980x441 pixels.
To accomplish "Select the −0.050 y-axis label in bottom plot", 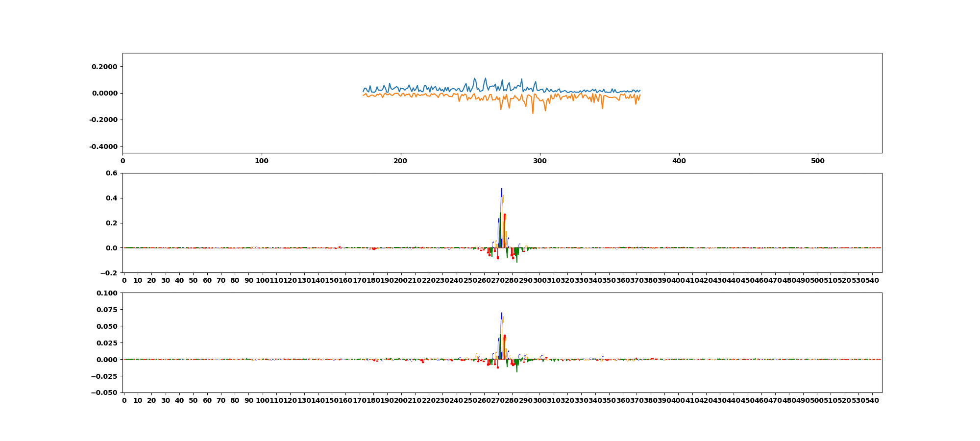I will click(x=105, y=393).
